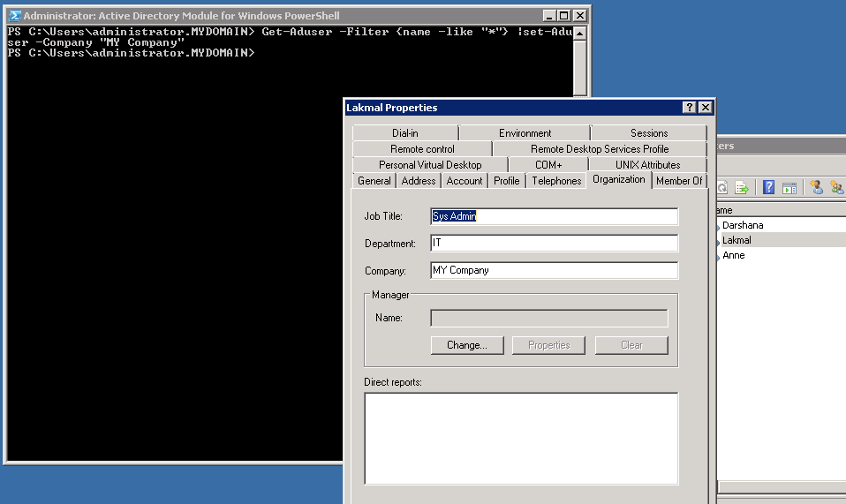The width and height of the screenshot is (846, 504).
Task: Close the PowerShell window
Action: [580, 16]
